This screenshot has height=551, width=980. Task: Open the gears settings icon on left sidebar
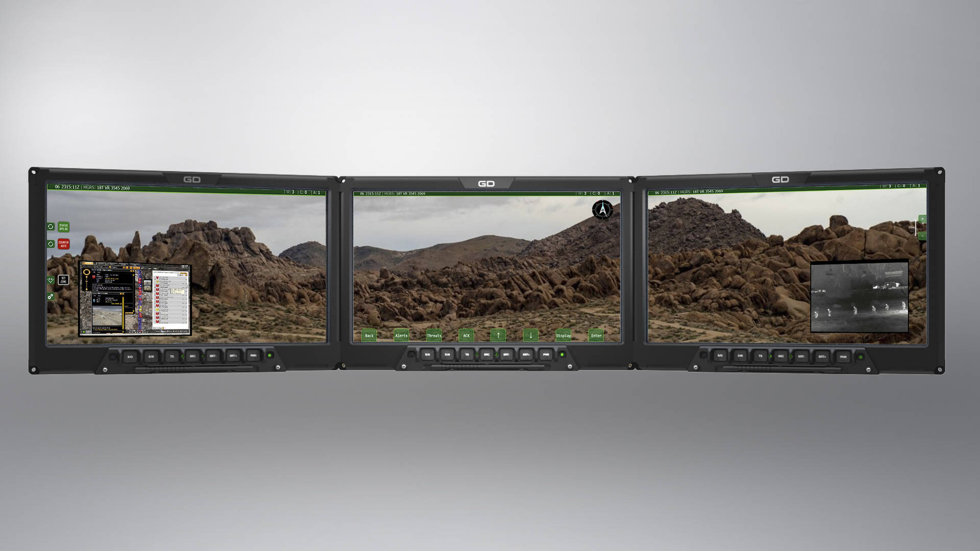point(50,296)
